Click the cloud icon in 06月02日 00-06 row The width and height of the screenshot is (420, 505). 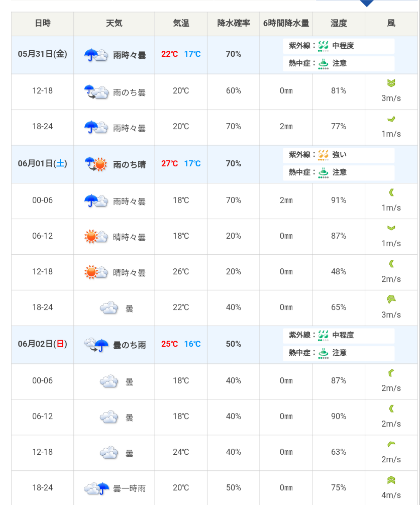pyautogui.click(x=109, y=381)
